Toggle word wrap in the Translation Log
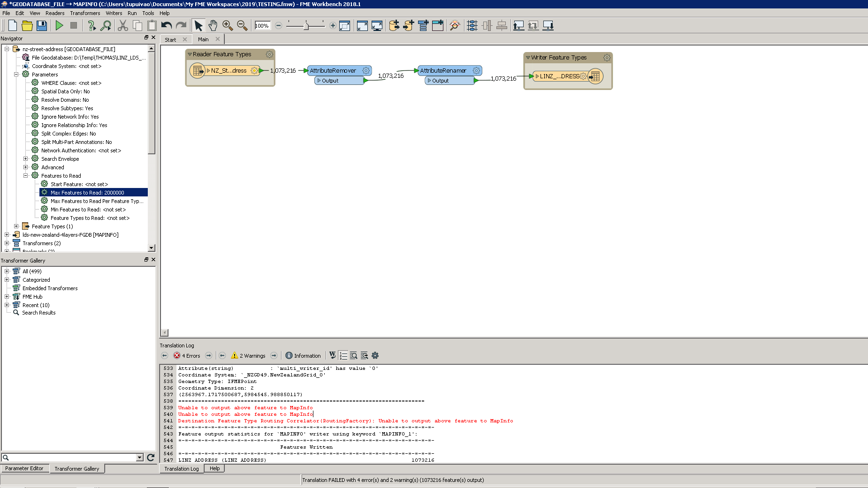868x488 pixels. (x=333, y=355)
